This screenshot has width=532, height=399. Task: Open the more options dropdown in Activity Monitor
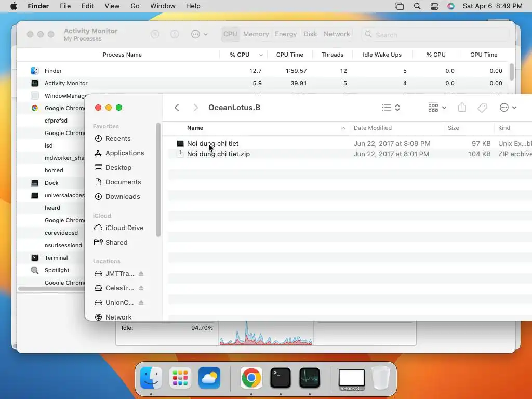pos(199,34)
